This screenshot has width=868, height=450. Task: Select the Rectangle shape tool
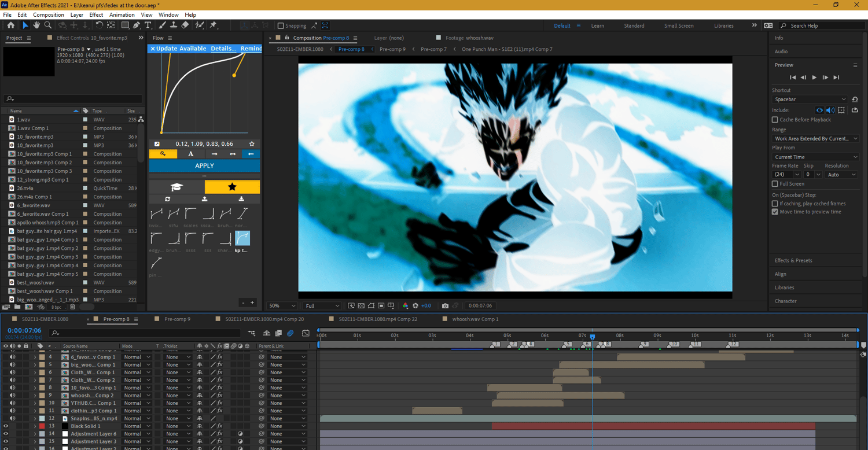pos(125,25)
